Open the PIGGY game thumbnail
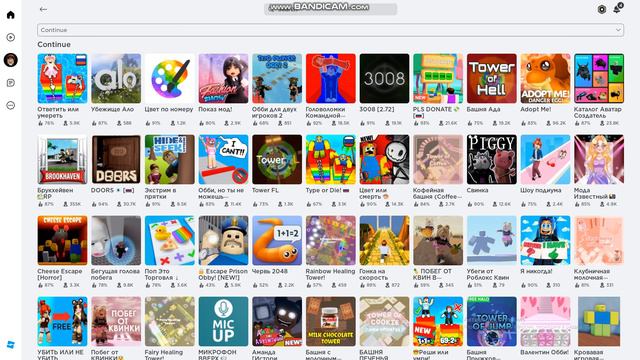640x360 pixels. point(491,159)
